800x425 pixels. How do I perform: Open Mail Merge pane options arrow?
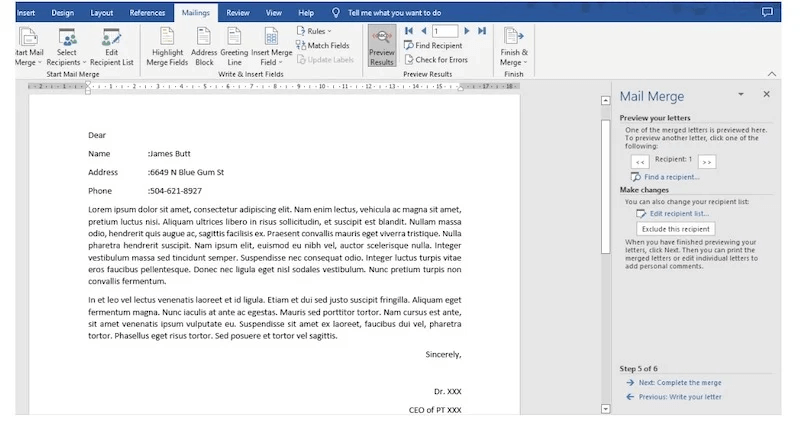tap(741, 94)
